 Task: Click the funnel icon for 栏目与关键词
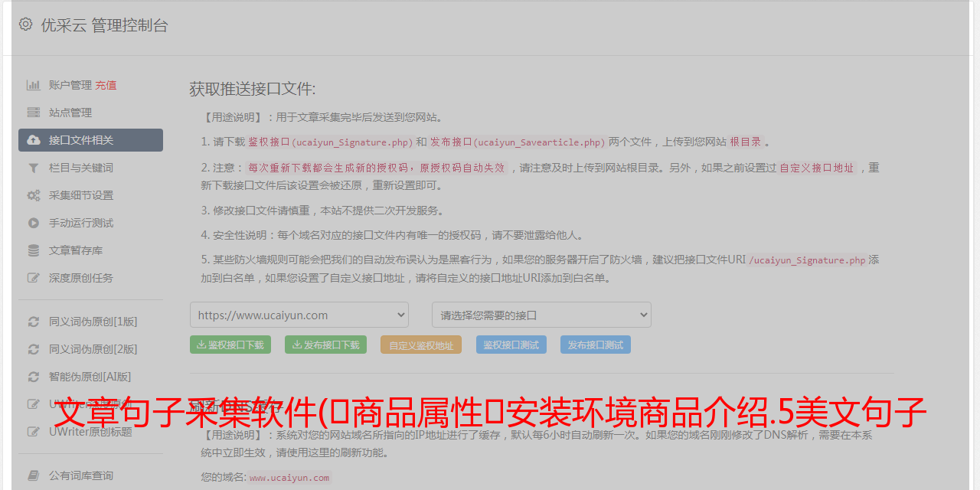(x=34, y=168)
